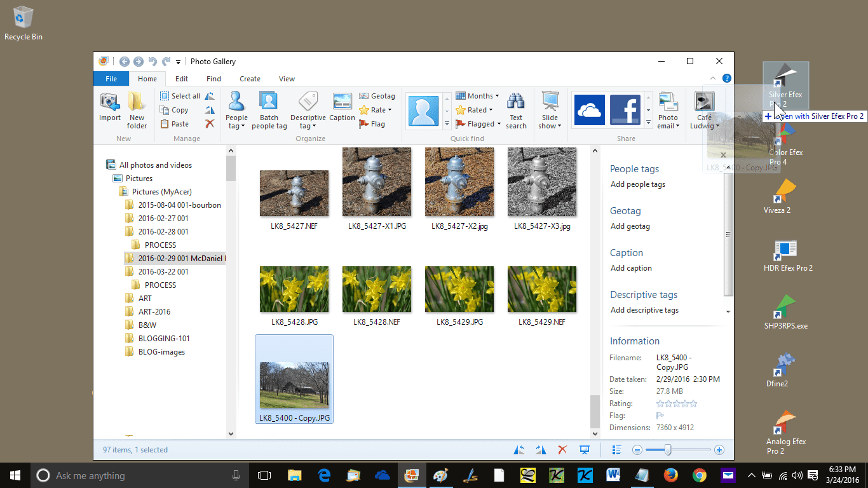Click the Undo arrow in title bar
This screenshot has width=868, height=488.
[x=152, y=62]
